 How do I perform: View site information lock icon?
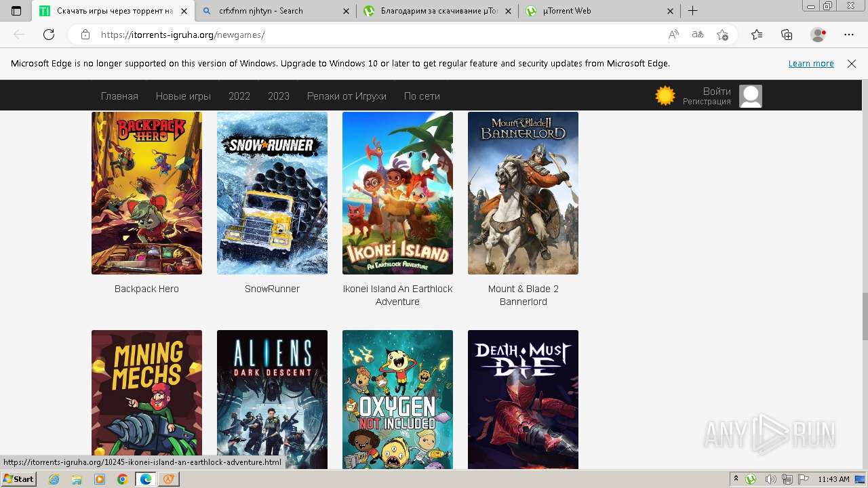pyautogui.click(x=85, y=35)
